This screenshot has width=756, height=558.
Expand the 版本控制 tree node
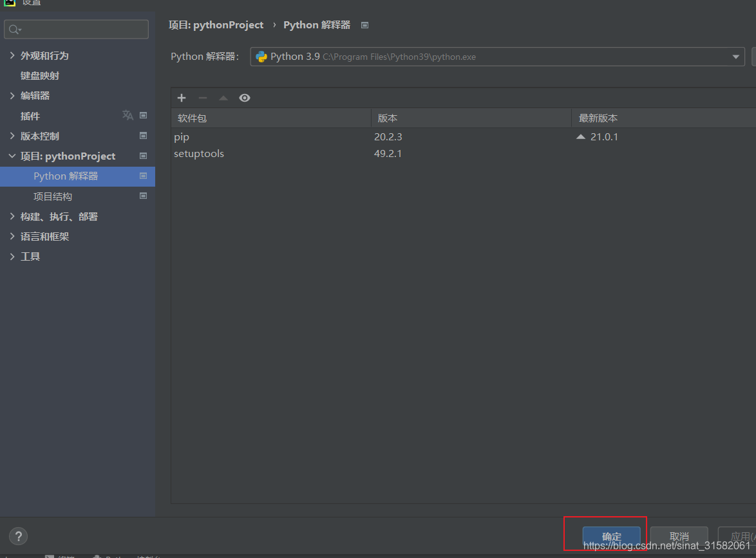(12, 136)
